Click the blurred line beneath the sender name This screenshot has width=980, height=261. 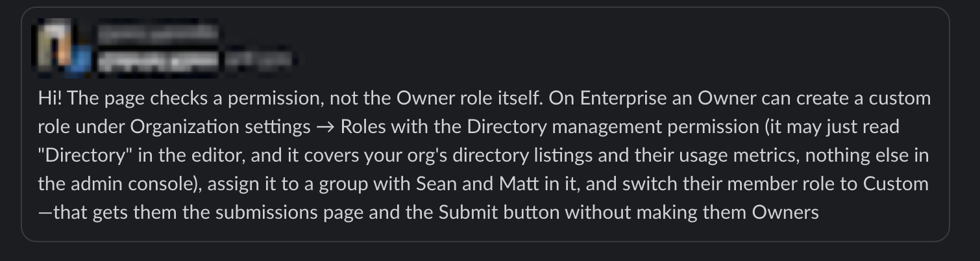coord(158,61)
